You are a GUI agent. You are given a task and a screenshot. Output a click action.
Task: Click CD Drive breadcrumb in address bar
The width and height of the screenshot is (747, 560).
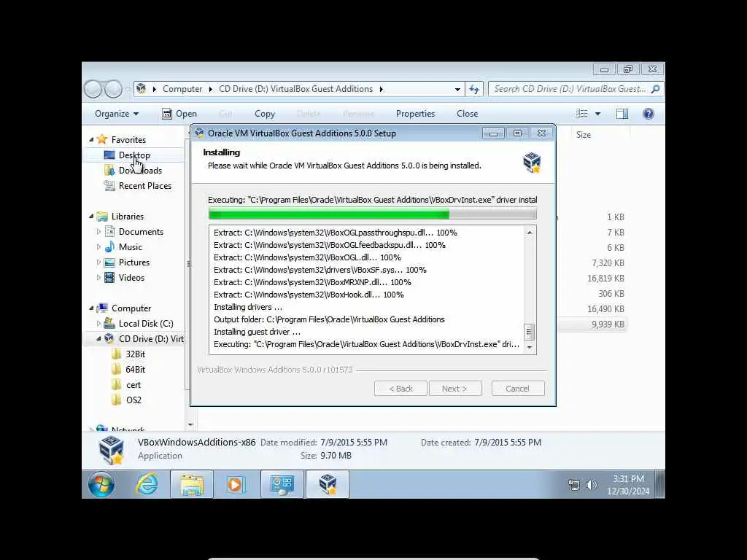pyautogui.click(x=296, y=89)
